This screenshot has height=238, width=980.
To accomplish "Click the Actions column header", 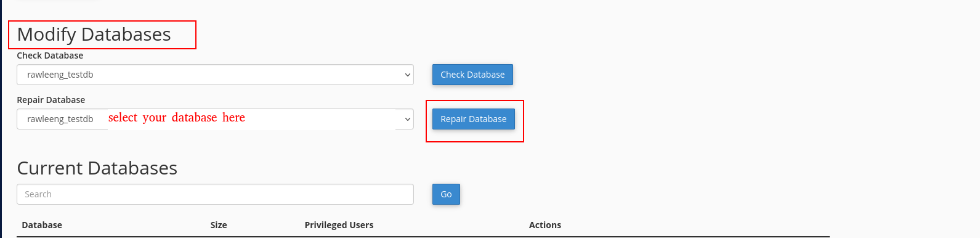I will tap(545, 225).
